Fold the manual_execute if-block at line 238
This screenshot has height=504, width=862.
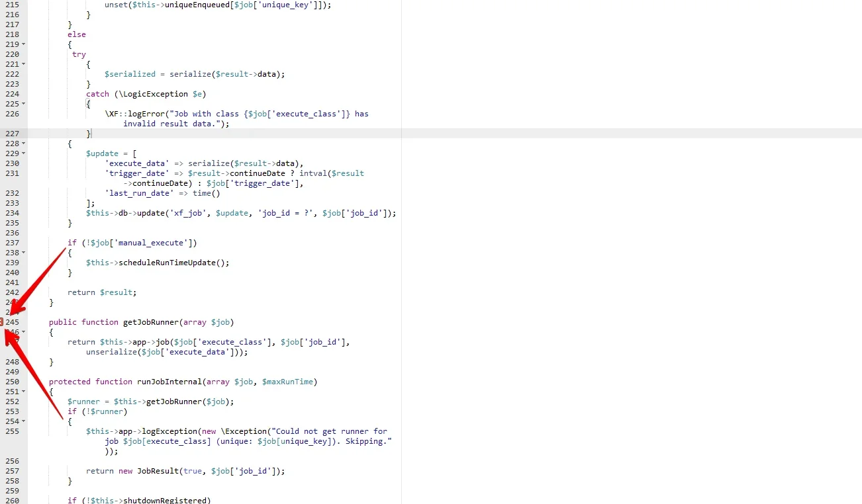pyautogui.click(x=24, y=253)
